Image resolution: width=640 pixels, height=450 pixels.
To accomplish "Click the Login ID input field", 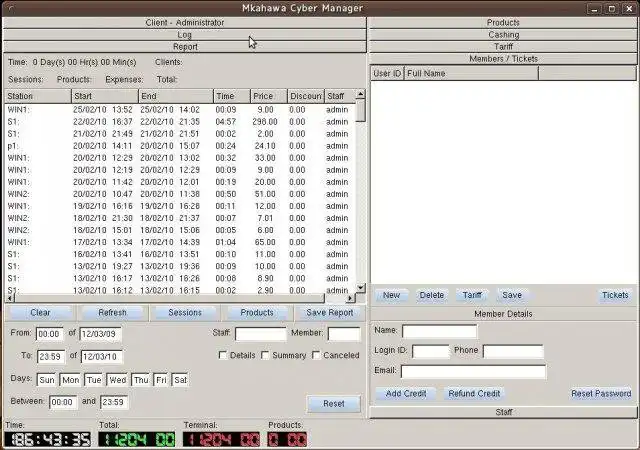I will pyautogui.click(x=431, y=351).
